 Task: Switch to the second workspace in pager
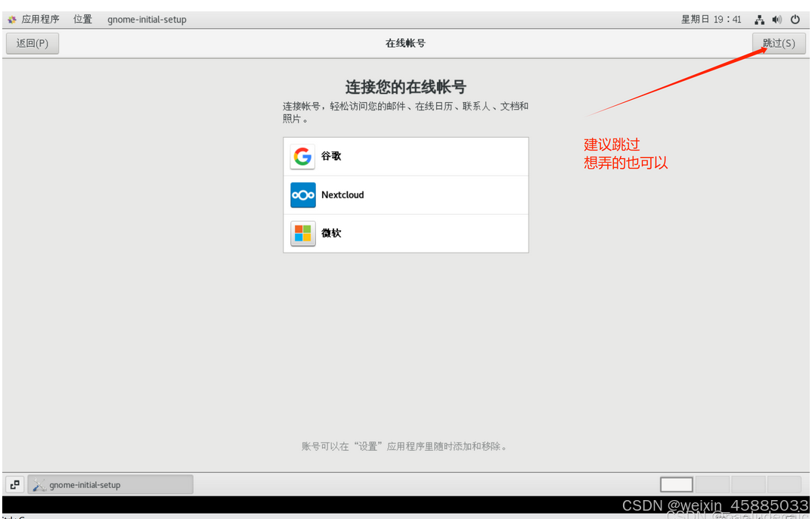coord(712,485)
